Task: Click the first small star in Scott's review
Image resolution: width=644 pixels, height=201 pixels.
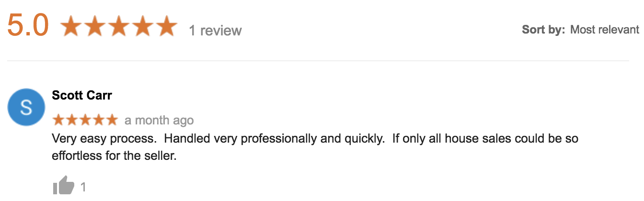Action: point(58,120)
